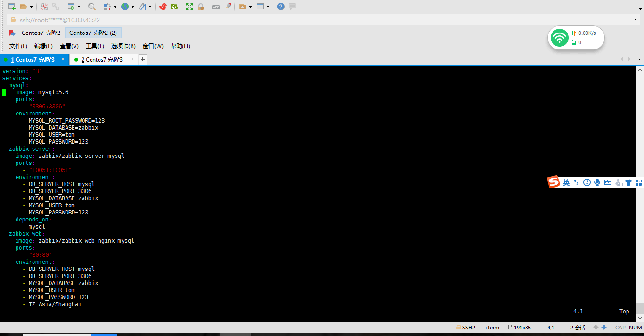The height and width of the screenshot is (336, 644).
Task: Expand the address bar history dropdown
Action: pyautogui.click(x=636, y=20)
